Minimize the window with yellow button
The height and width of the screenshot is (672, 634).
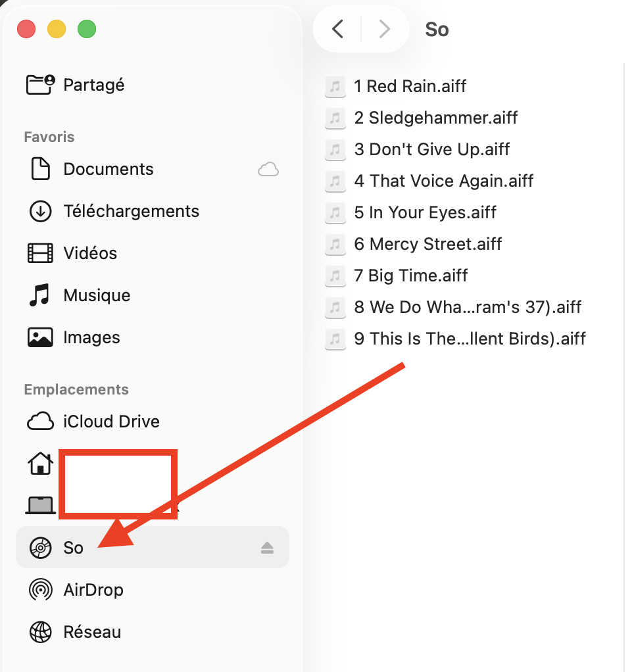tap(57, 29)
